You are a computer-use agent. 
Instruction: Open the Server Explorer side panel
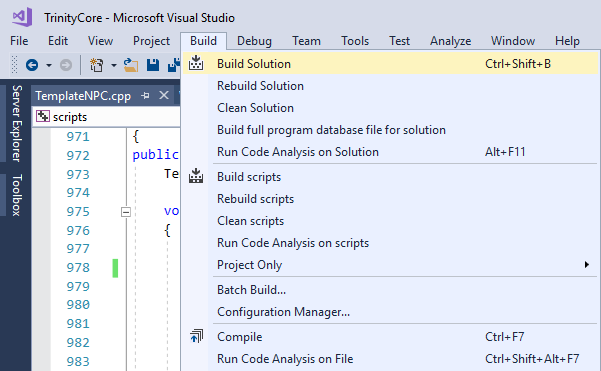tap(16, 123)
